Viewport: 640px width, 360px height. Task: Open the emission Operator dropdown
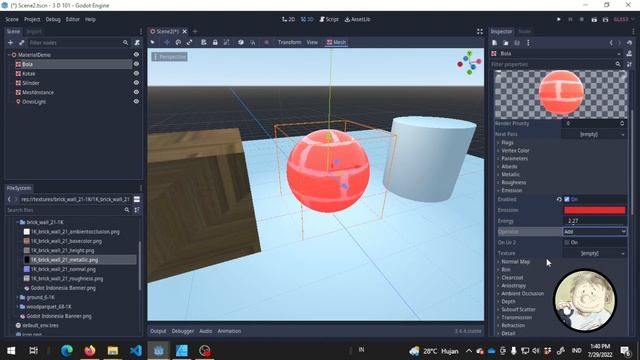(x=594, y=231)
